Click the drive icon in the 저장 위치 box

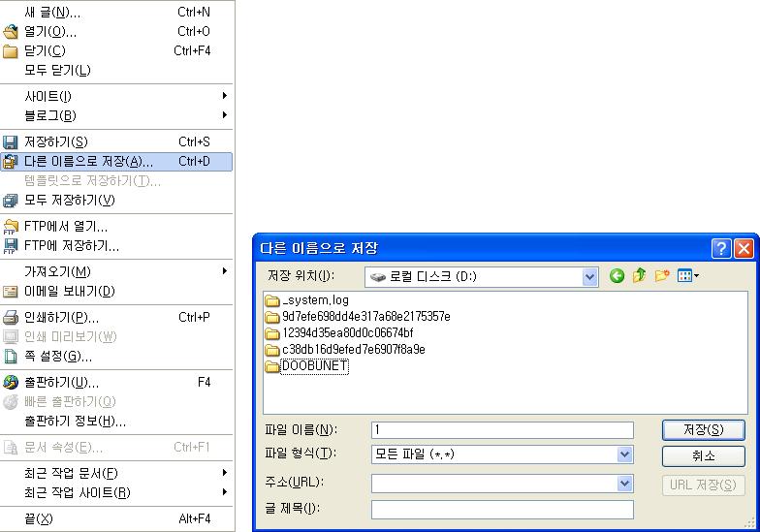tap(378, 277)
